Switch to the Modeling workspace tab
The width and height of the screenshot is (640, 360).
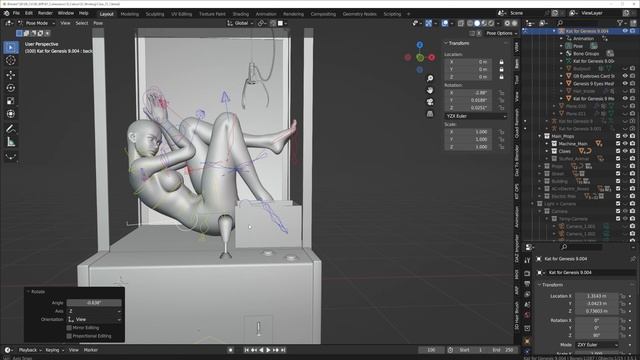[130, 14]
